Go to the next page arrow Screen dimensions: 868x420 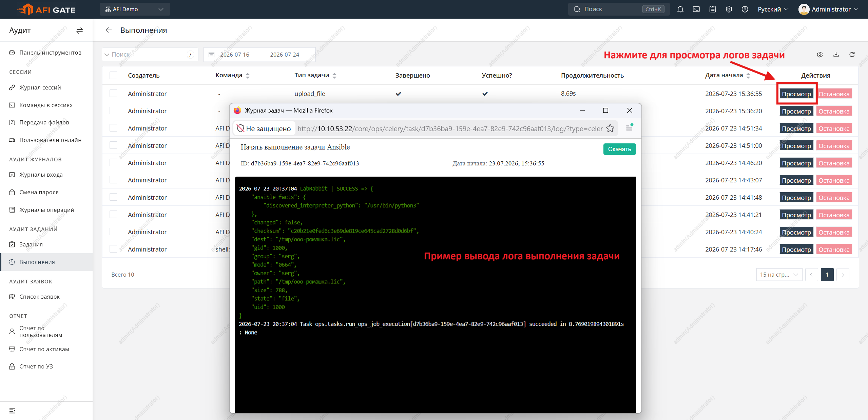pos(843,275)
